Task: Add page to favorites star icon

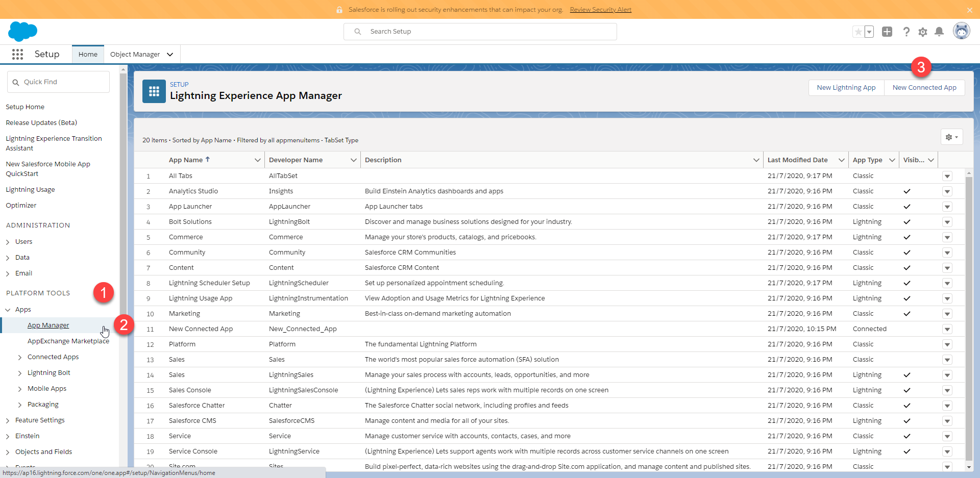Action: point(859,32)
